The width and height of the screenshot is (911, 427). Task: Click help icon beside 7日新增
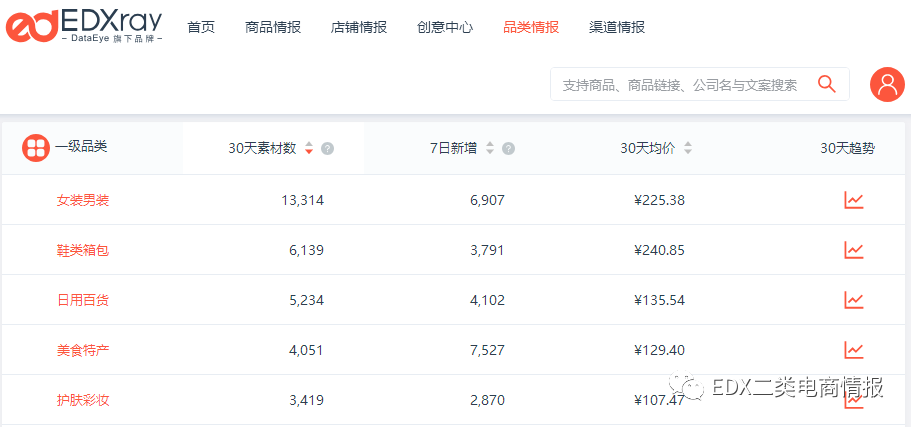[x=508, y=149]
